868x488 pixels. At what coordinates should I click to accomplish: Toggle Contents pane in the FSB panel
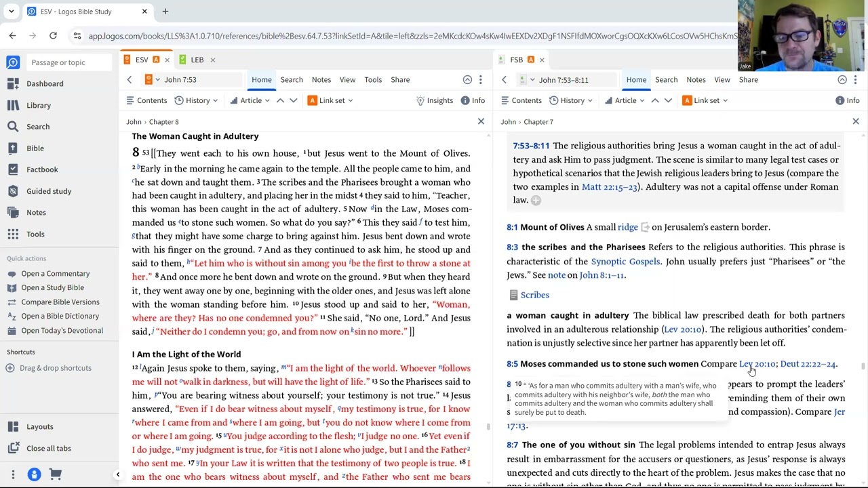point(521,100)
